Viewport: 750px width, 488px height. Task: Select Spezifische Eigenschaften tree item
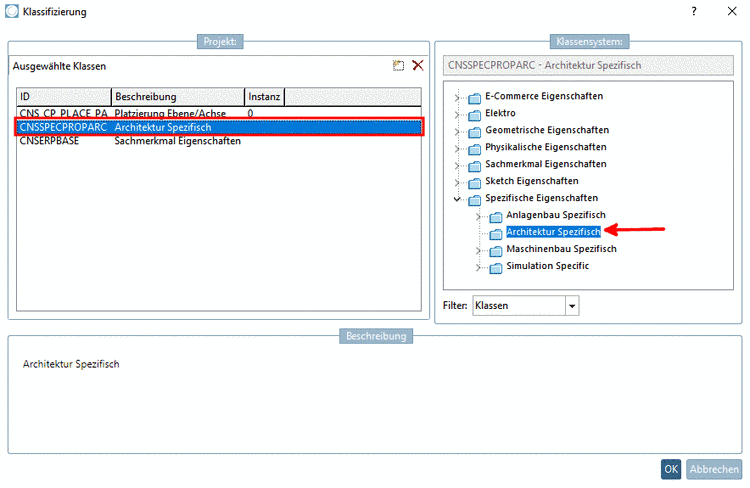click(541, 198)
